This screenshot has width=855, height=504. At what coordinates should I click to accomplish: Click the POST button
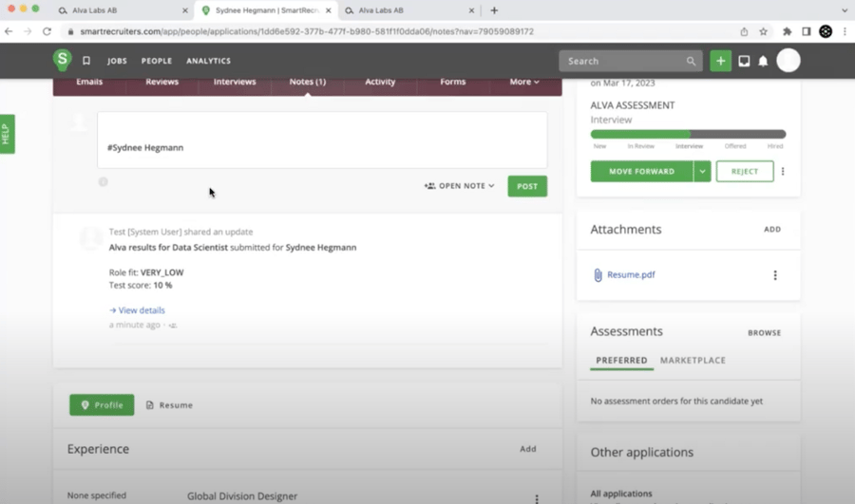coord(527,186)
